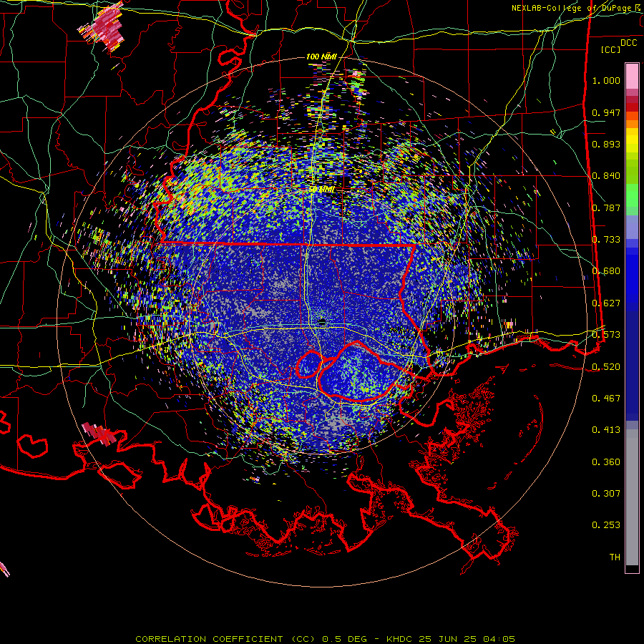Click the red echo cluster near southwest coast
Image resolution: width=644 pixels, height=644 pixels.
(x=99, y=434)
